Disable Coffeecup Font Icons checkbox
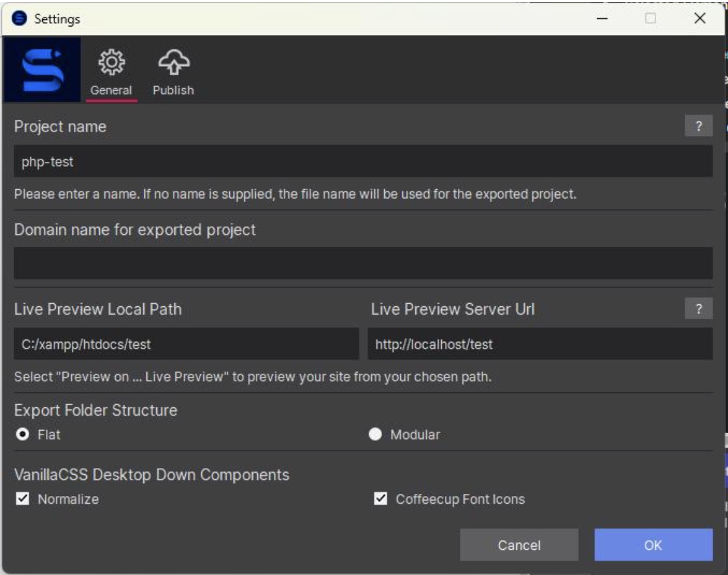Screen dimensions: 728x575 [x=381, y=499]
